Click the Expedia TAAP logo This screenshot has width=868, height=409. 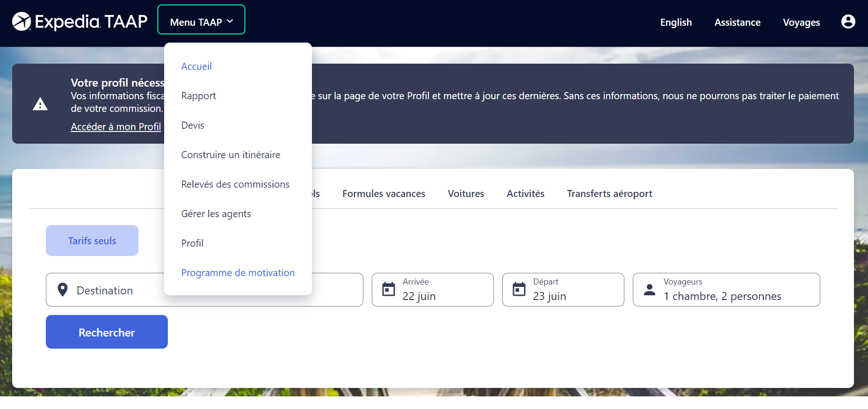(x=80, y=22)
